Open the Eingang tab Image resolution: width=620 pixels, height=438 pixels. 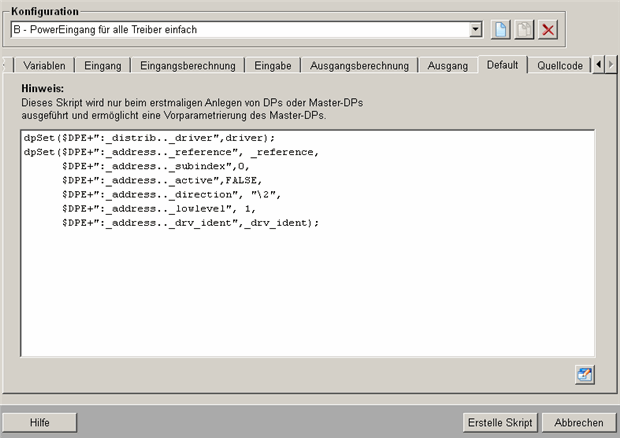point(103,66)
